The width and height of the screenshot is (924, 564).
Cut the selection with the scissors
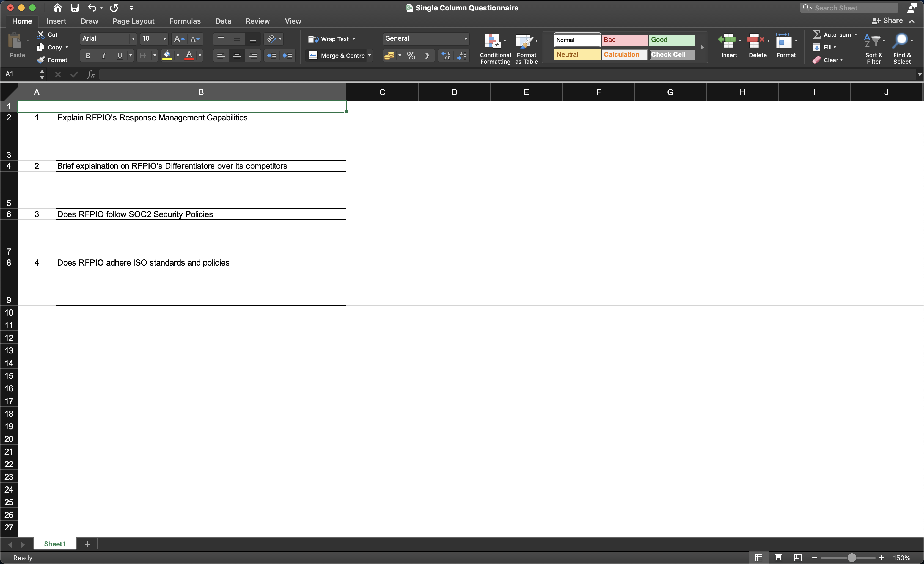click(x=41, y=34)
